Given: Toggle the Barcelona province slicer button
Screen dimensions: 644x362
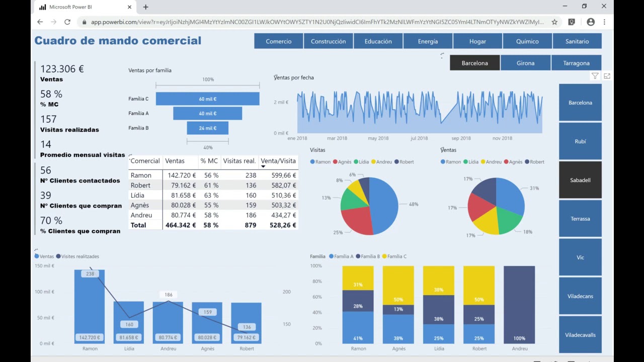Looking at the screenshot, I should (x=475, y=63).
